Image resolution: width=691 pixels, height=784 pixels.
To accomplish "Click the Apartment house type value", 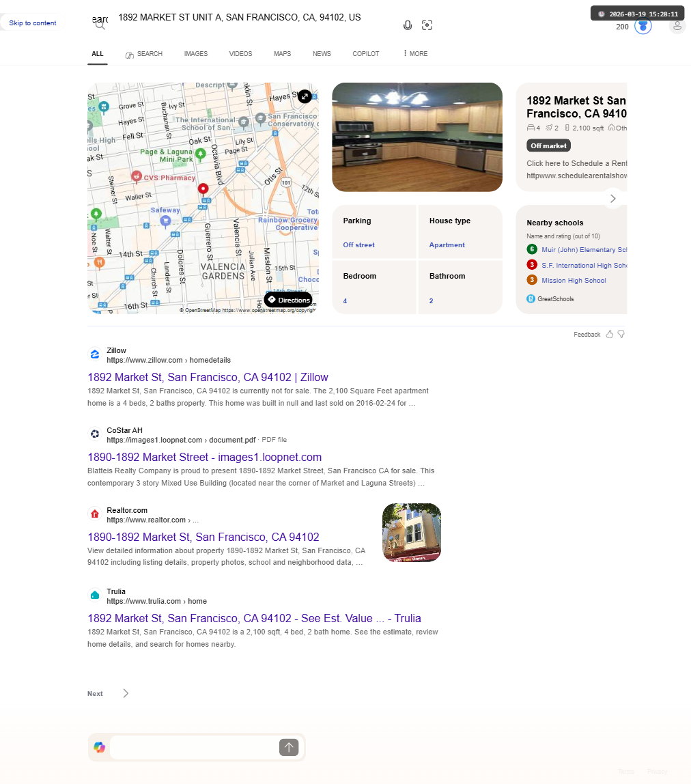I will click(447, 245).
